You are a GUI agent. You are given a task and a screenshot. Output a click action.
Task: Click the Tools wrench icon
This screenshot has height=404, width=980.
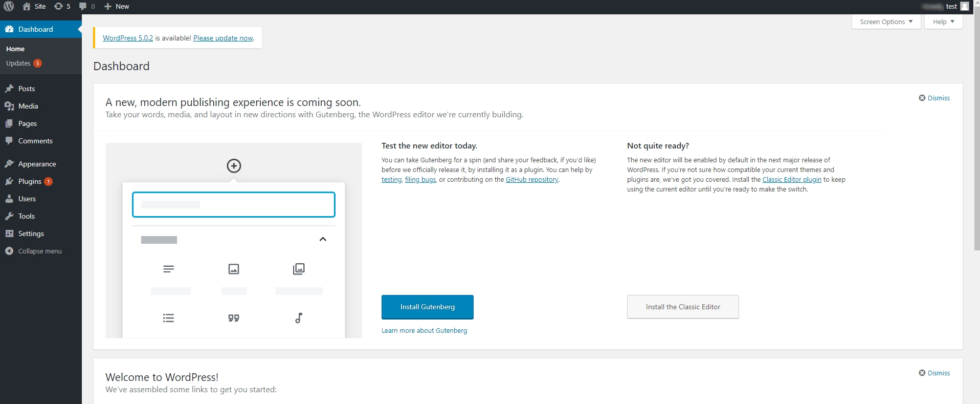coord(9,216)
